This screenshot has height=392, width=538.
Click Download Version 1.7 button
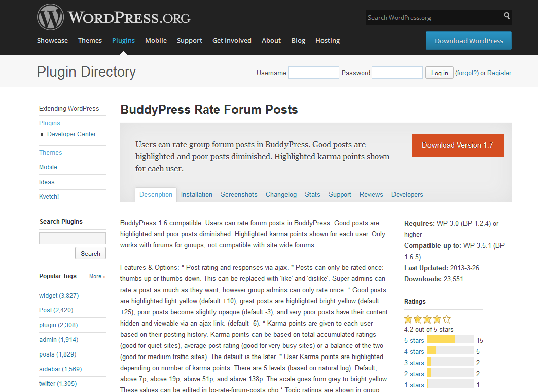click(458, 145)
